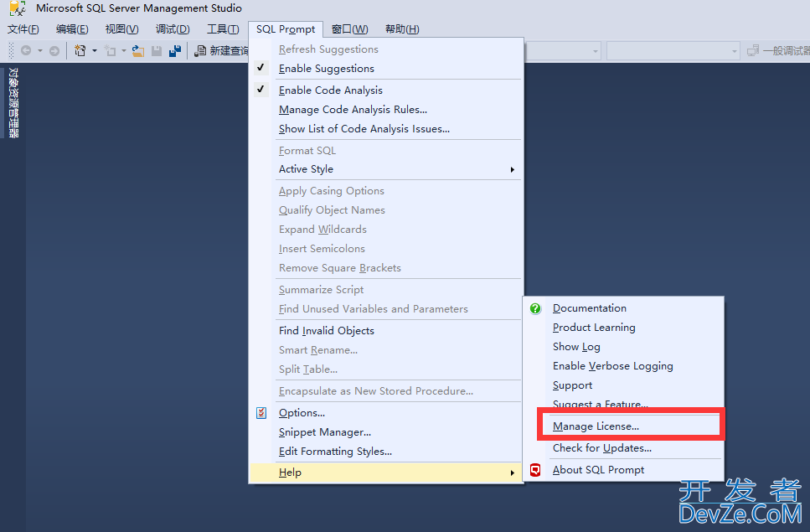Screen dimensions: 810x532
Task: Select Format SQL menu item
Action: tap(307, 150)
